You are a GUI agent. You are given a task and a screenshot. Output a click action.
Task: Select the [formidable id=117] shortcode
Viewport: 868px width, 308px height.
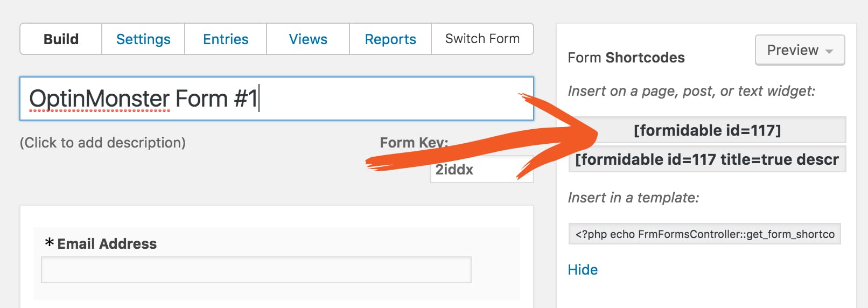click(707, 130)
